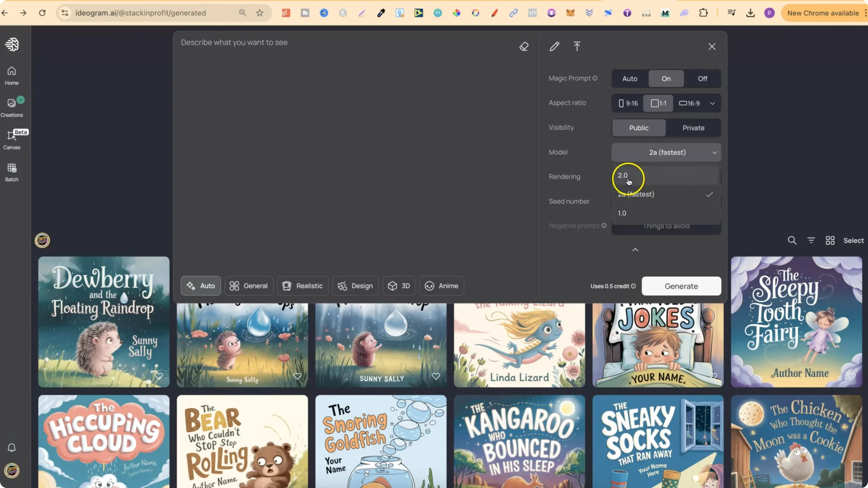Image resolution: width=868 pixels, height=488 pixels.
Task: Click the pencil edit icon
Action: pos(554,47)
